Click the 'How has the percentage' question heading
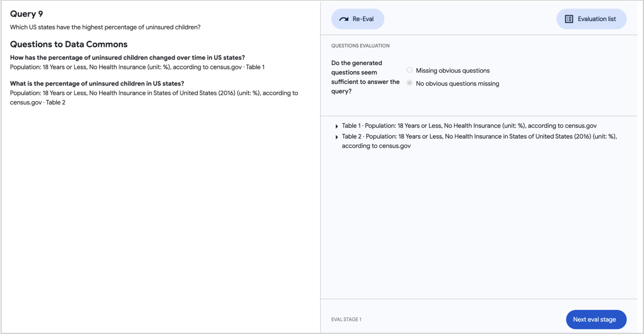This screenshot has height=335, width=644. tap(127, 58)
